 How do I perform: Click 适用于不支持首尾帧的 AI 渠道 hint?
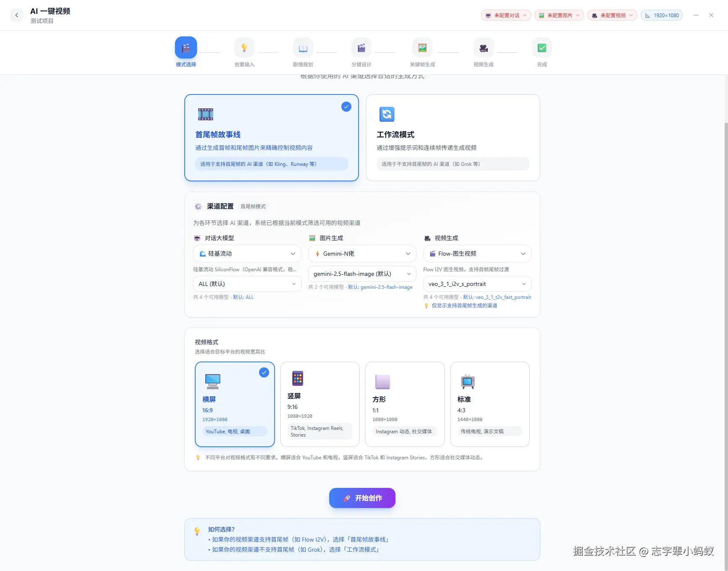453,164
